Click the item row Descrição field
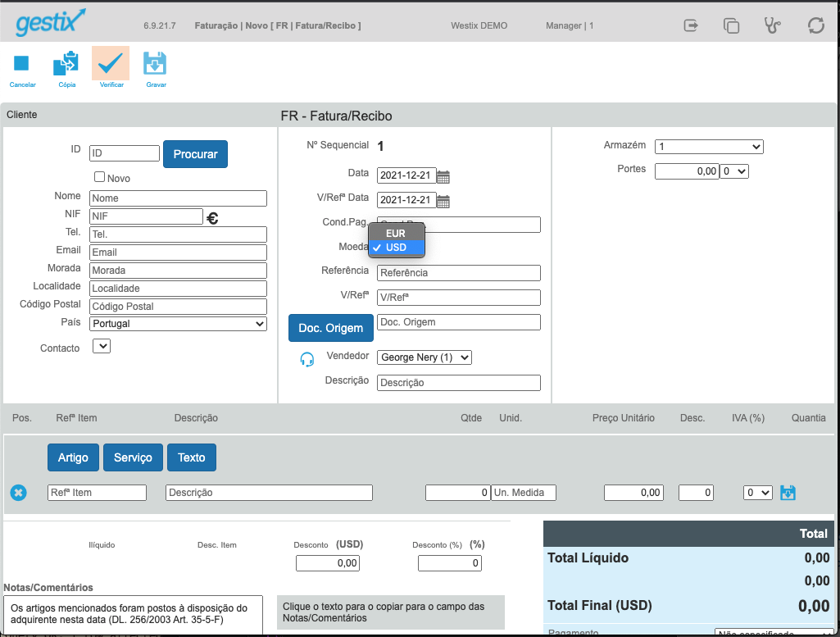840x637 pixels. tap(269, 493)
